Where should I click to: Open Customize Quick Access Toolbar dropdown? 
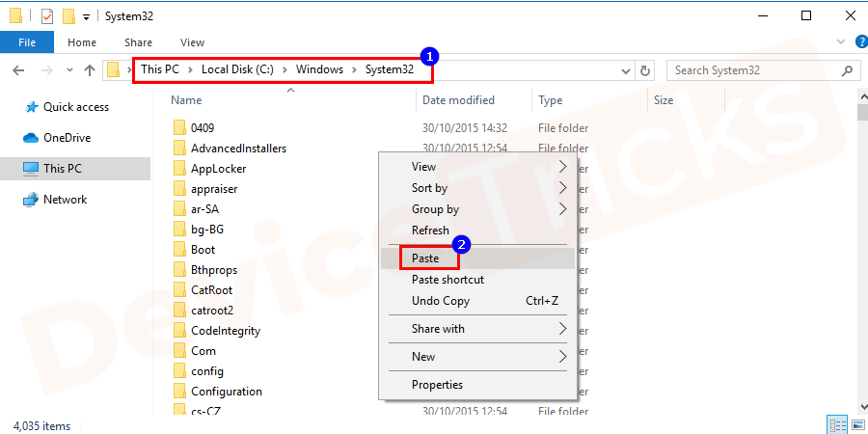[86, 17]
